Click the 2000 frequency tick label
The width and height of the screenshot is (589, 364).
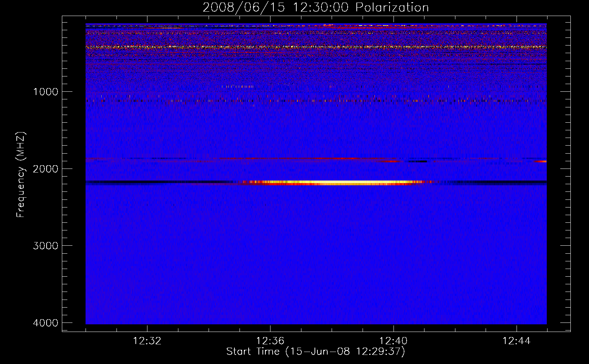pos(46,169)
